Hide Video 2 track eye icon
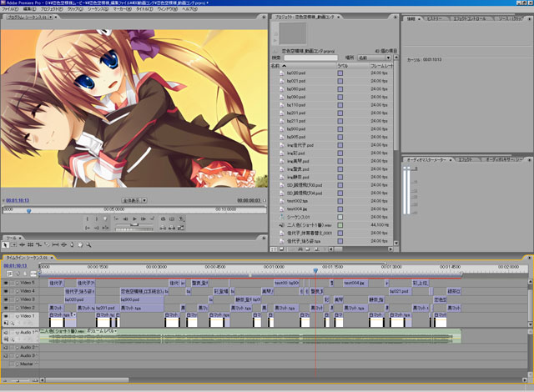 [x=6, y=308]
